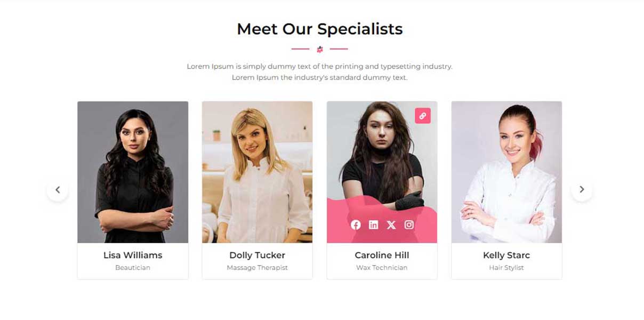Open Dolly Tucker profile name link
The width and height of the screenshot is (644, 320).
click(257, 255)
